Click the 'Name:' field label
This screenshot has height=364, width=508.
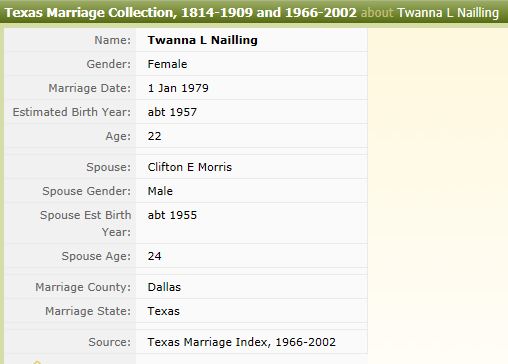[113, 40]
